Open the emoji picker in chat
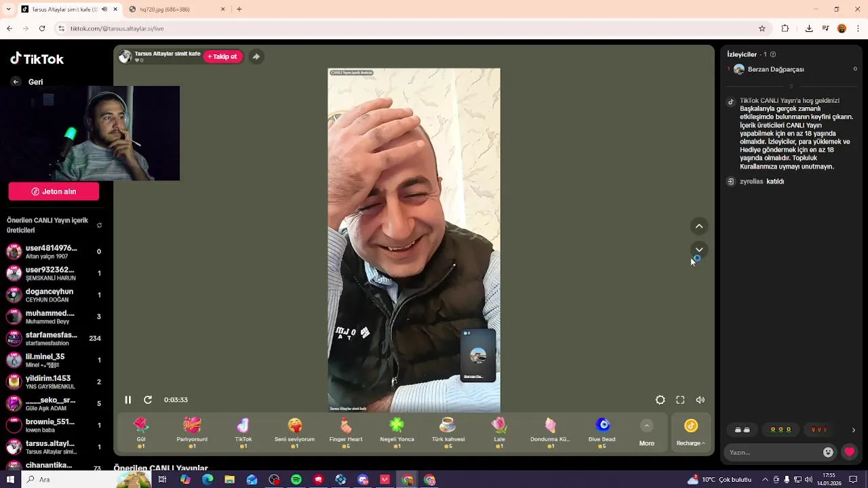868x488 pixels. point(828,452)
